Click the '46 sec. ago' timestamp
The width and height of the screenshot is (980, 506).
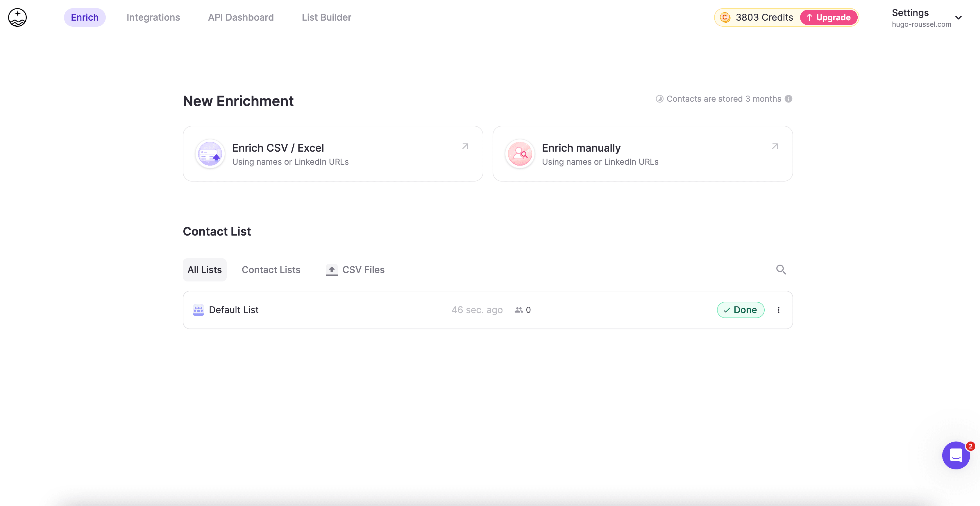tap(477, 310)
